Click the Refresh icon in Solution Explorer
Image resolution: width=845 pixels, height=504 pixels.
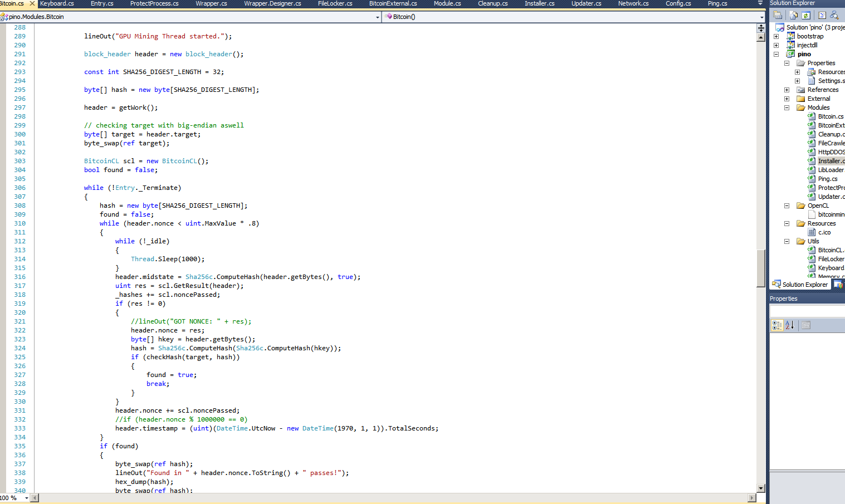[x=805, y=15]
